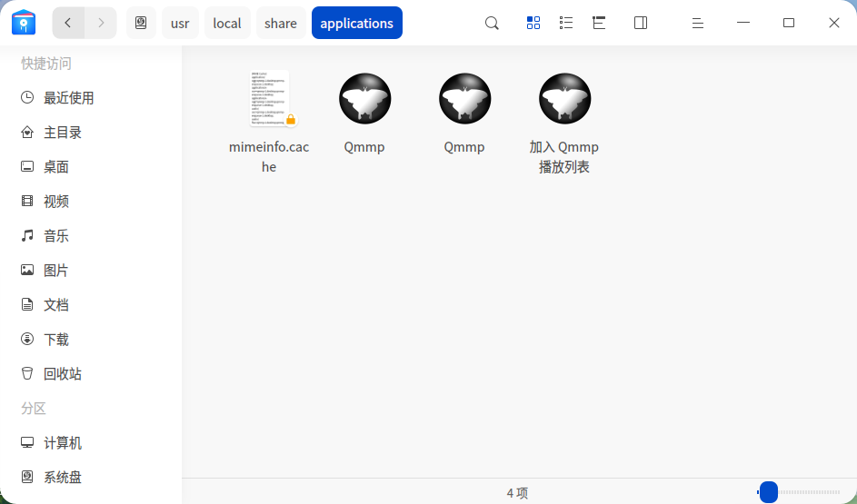Navigate to local breadcrumb

tap(227, 23)
